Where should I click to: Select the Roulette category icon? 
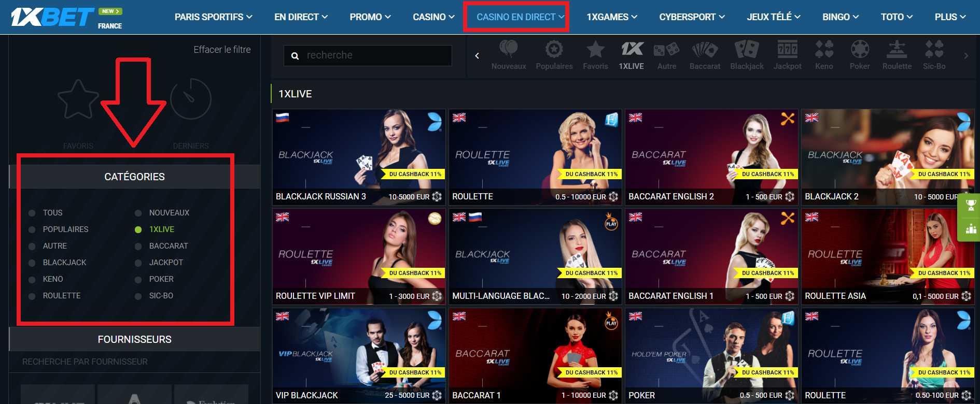click(x=897, y=49)
